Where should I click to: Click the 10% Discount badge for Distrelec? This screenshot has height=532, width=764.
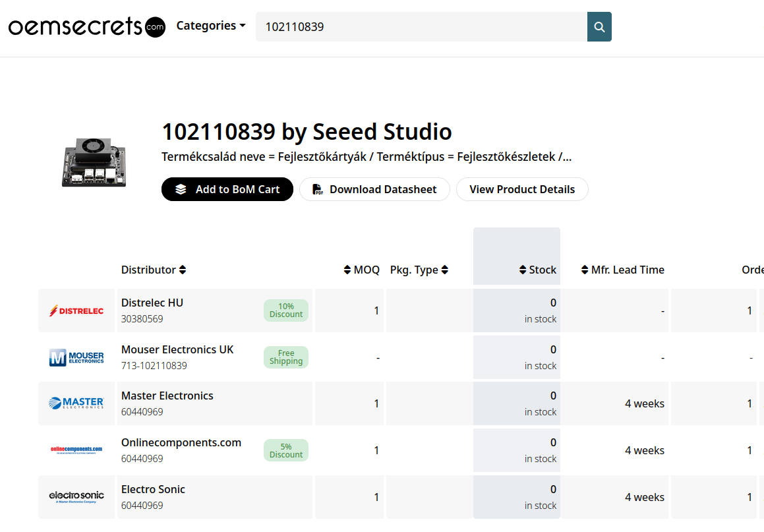tap(286, 310)
